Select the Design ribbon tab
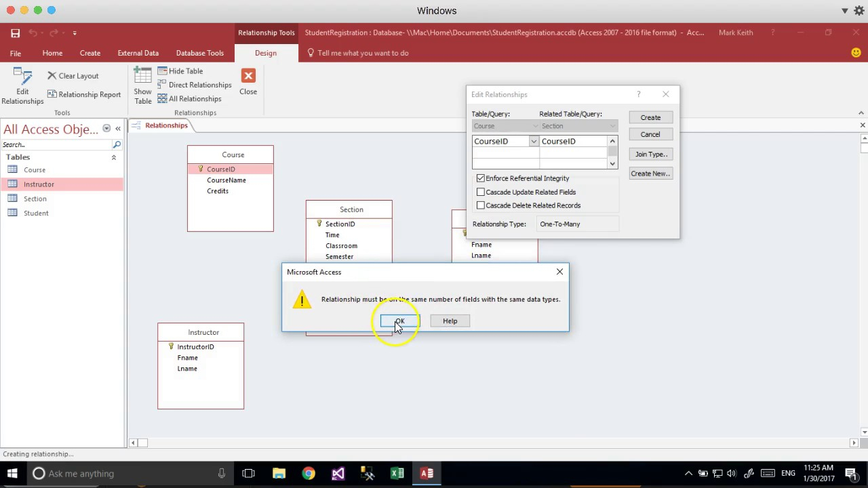 point(266,53)
